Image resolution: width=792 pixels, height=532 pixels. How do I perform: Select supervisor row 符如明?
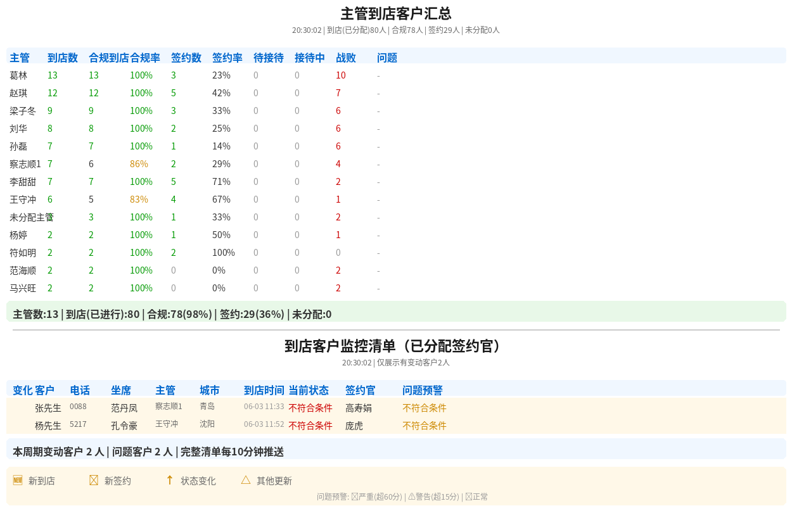pyautogui.click(x=396, y=253)
